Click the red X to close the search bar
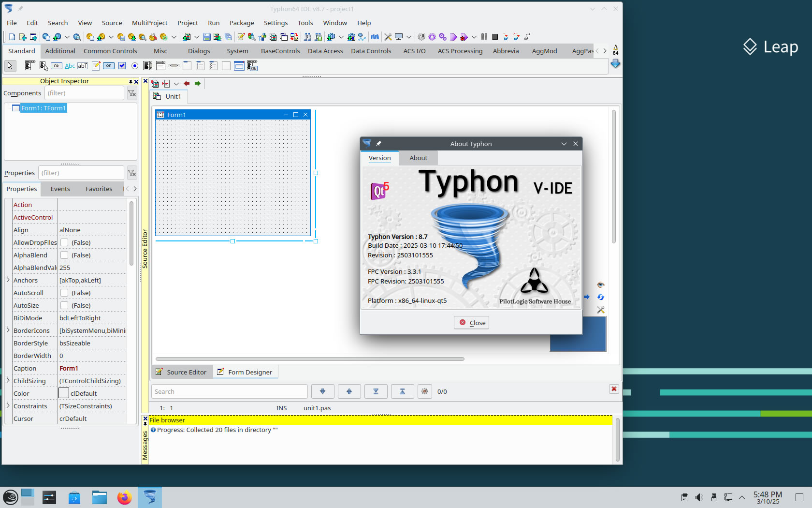Screen dimensions: 812x508 614,389
